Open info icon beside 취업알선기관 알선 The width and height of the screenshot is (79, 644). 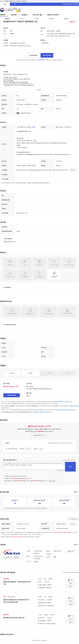coord(45,500)
